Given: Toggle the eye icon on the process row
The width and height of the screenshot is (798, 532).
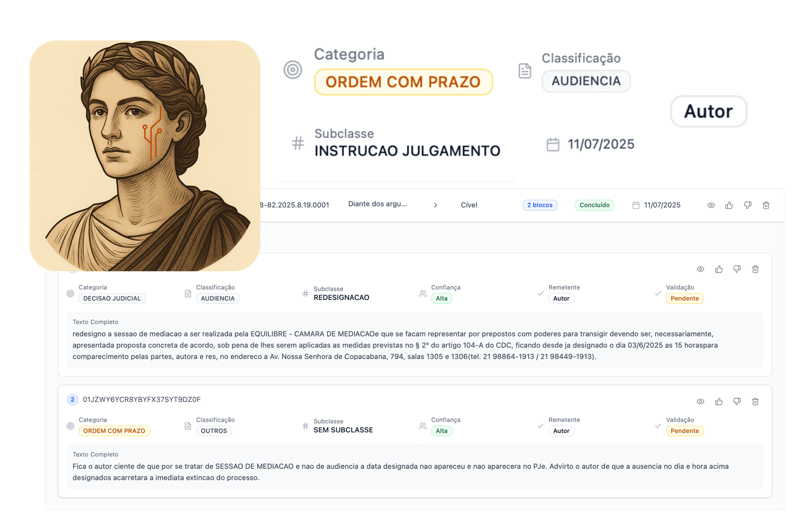Looking at the screenshot, I should tap(711, 205).
